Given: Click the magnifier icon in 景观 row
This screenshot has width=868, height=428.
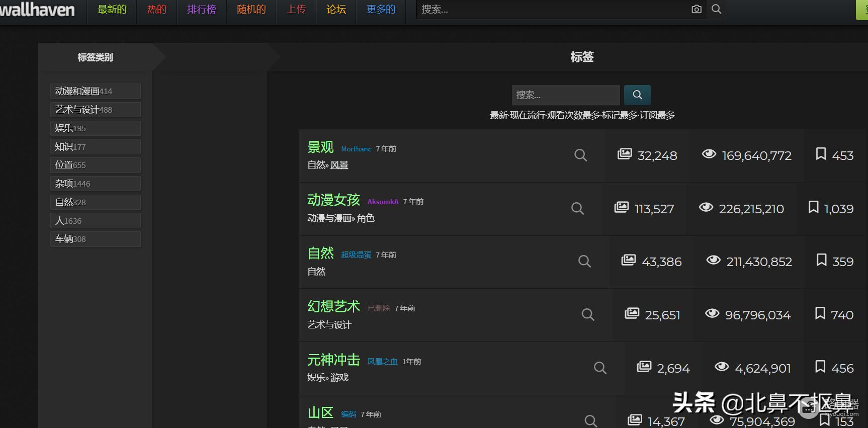Looking at the screenshot, I should tap(581, 155).
